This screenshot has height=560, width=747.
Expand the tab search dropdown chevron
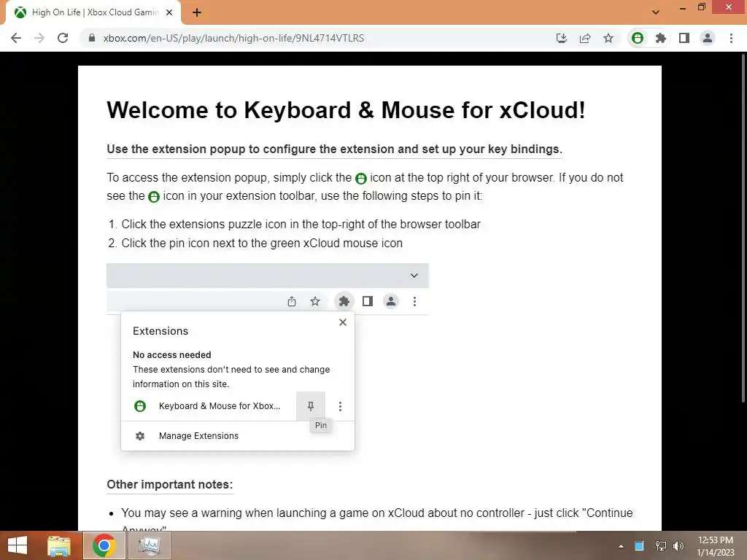point(656,12)
